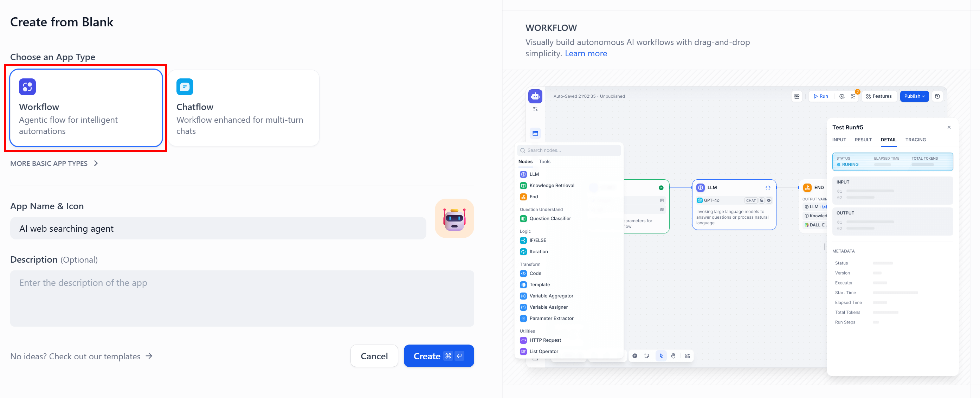Switch to the Tools tab
Viewport: 980px width, 398px height.
pyautogui.click(x=544, y=162)
